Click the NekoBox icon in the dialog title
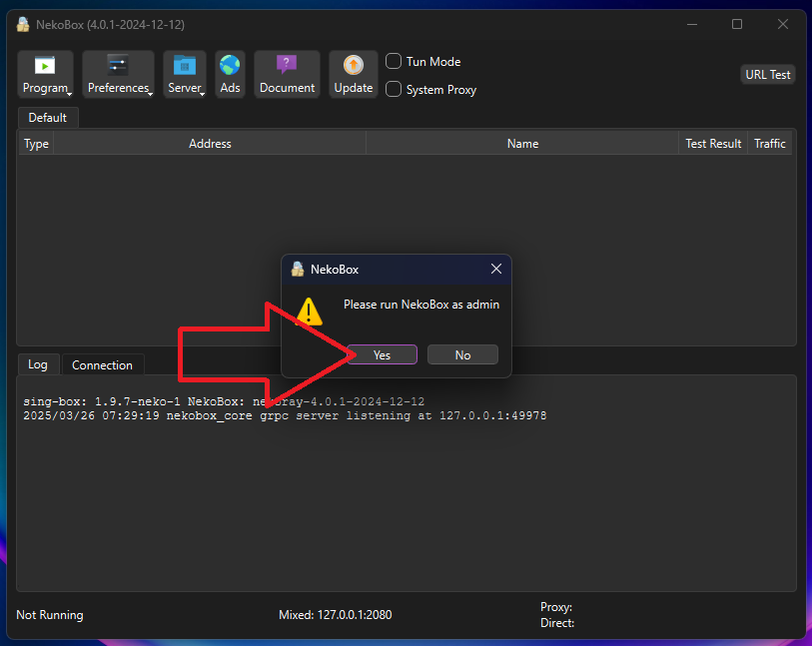Viewport: 812px width, 646px height. [x=298, y=270]
